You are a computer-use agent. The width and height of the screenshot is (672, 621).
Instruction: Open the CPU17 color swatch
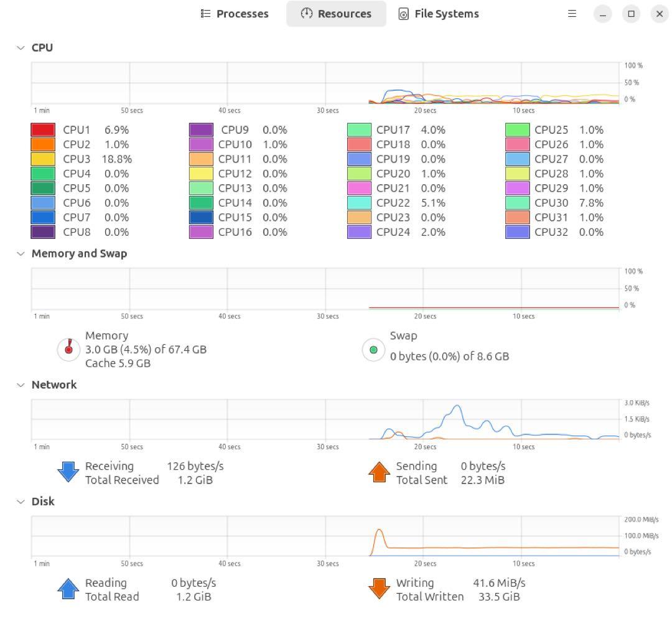click(359, 130)
